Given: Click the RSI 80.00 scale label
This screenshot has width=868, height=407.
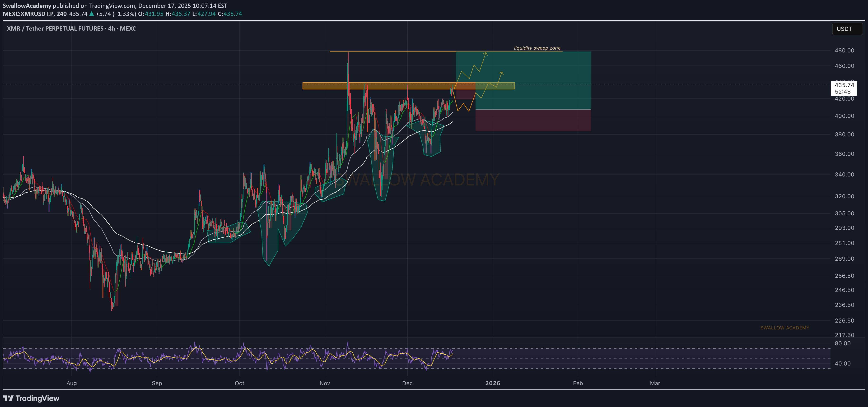Looking at the screenshot, I should [842, 343].
